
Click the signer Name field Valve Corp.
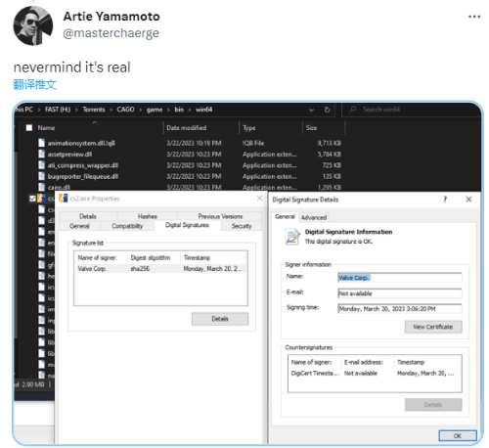pyautogui.click(x=400, y=278)
